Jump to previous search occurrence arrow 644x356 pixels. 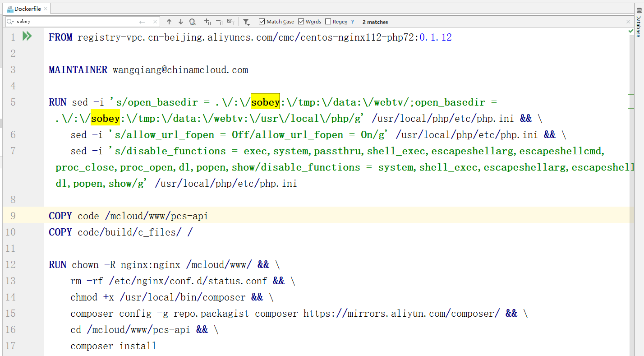[x=169, y=22]
